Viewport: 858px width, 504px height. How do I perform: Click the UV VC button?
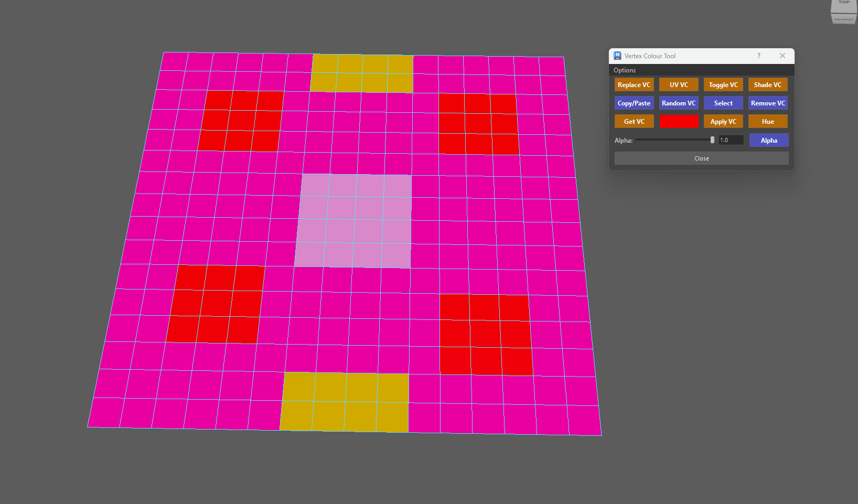[679, 85]
